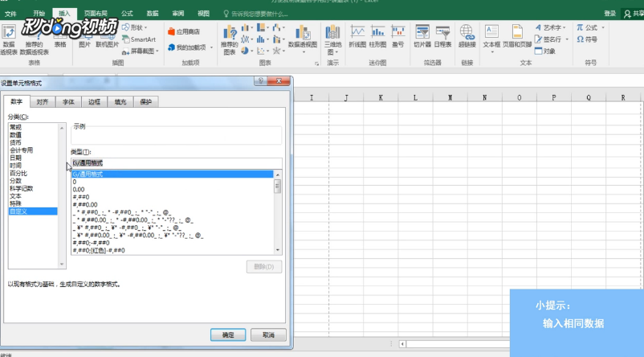Click the Tell Me search box
The image size is (644, 357).
tap(255, 14)
